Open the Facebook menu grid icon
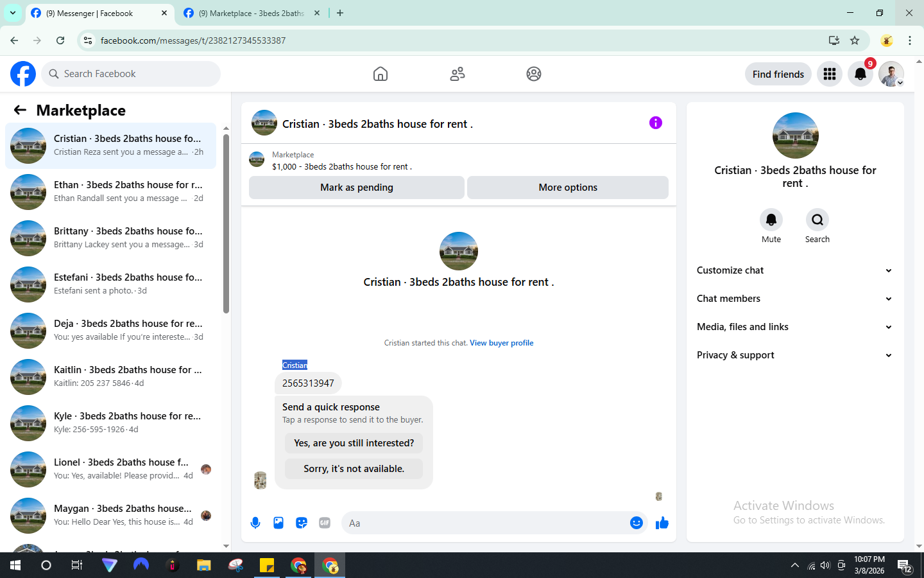 830,74
